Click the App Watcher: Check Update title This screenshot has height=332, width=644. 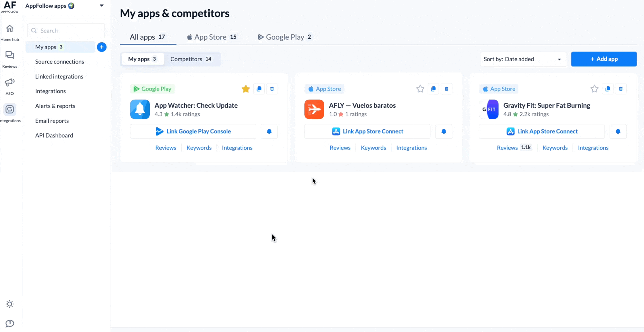(196, 105)
